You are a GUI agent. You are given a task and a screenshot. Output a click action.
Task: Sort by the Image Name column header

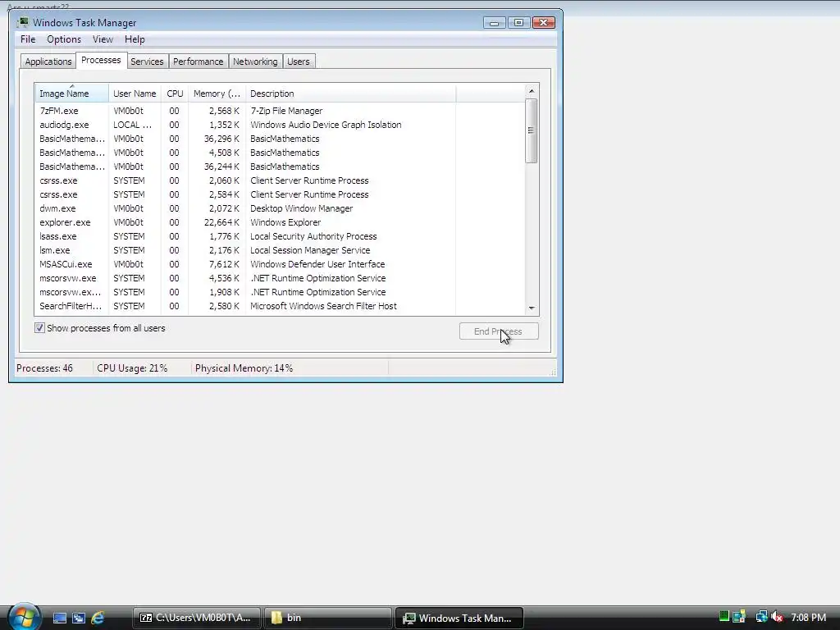(72, 94)
